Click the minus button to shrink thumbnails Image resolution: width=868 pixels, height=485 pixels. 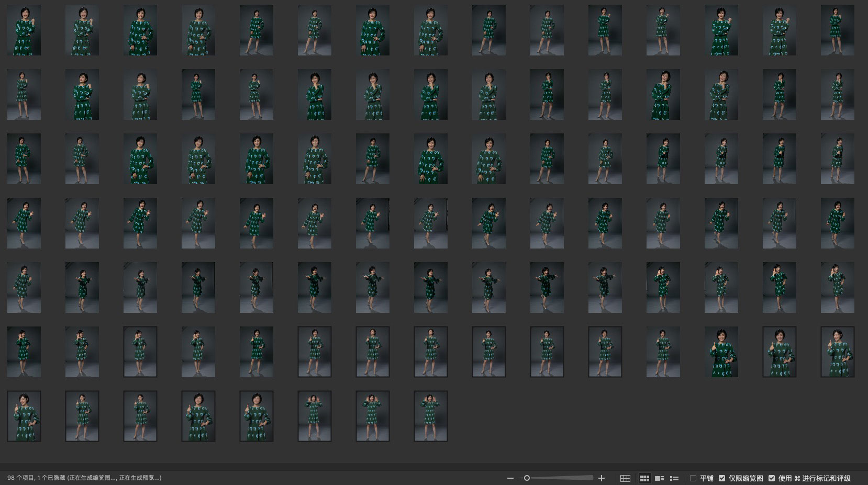coord(510,478)
